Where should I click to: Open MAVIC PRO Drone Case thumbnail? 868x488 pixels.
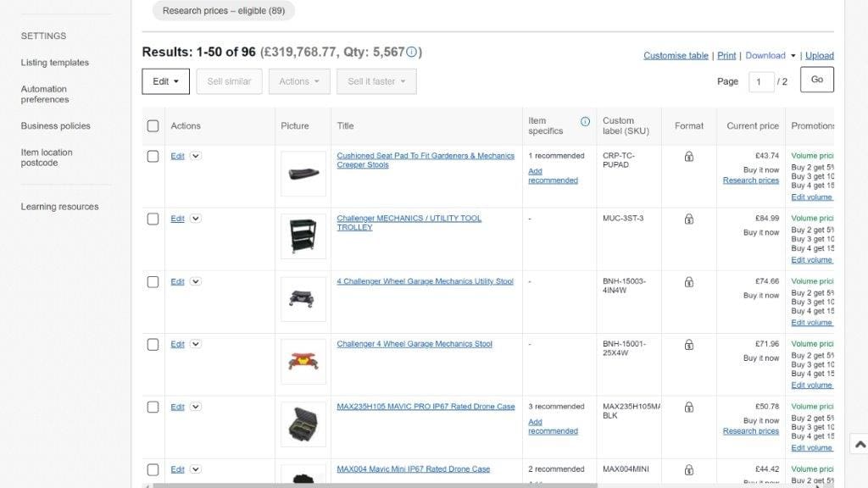click(x=303, y=424)
